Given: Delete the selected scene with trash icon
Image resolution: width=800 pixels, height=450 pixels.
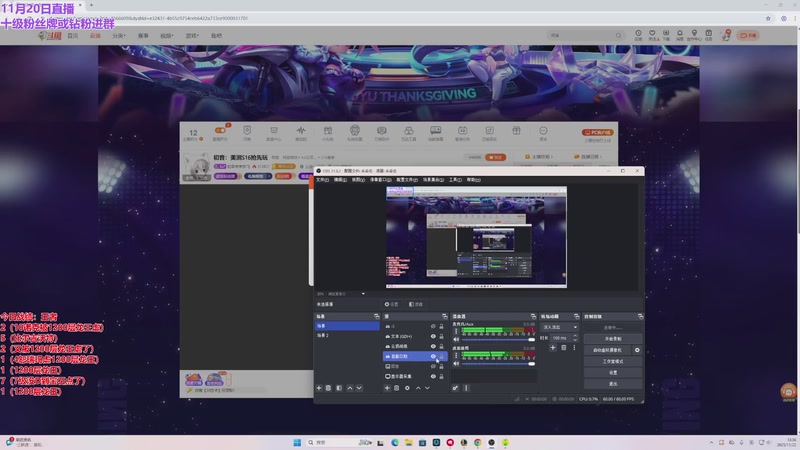Looking at the screenshot, I should pos(329,388).
